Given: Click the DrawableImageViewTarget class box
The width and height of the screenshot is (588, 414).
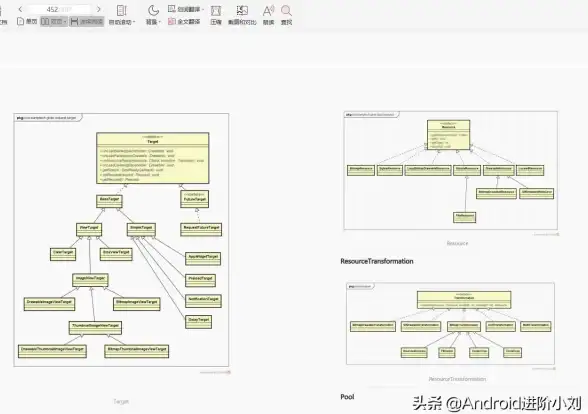Looking at the screenshot, I should pyautogui.click(x=49, y=304).
